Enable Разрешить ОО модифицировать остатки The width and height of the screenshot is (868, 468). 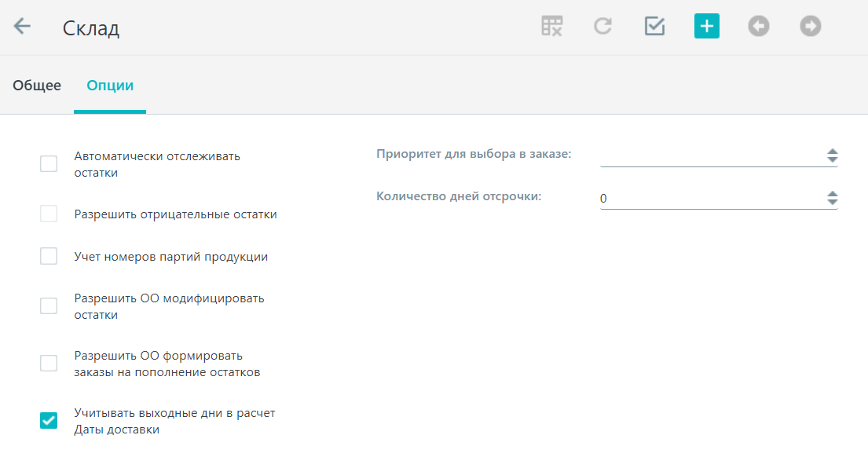(x=49, y=306)
